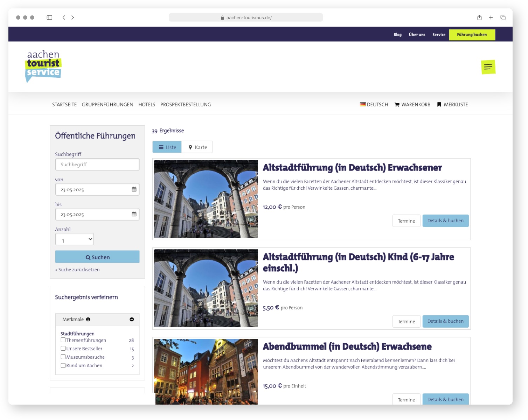This screenshot has height=420, width=528.
Task: Click Termine for Altstadtführung Kind
Action: point(407,321)
